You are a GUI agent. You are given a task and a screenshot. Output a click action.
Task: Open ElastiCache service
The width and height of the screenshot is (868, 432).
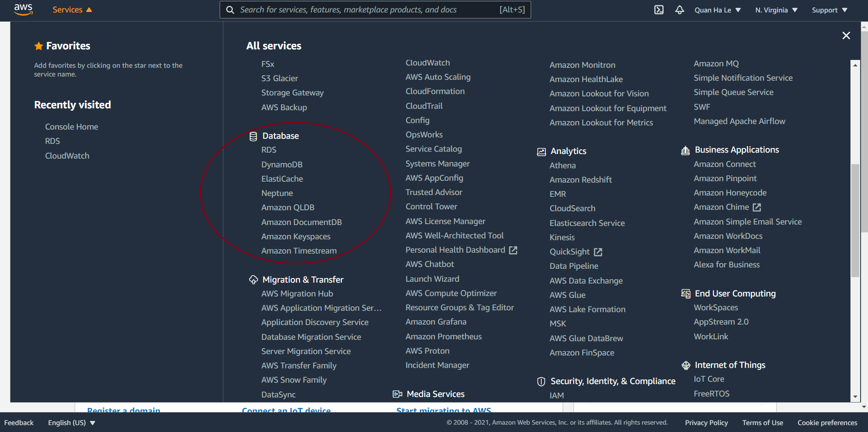point(282,179)
